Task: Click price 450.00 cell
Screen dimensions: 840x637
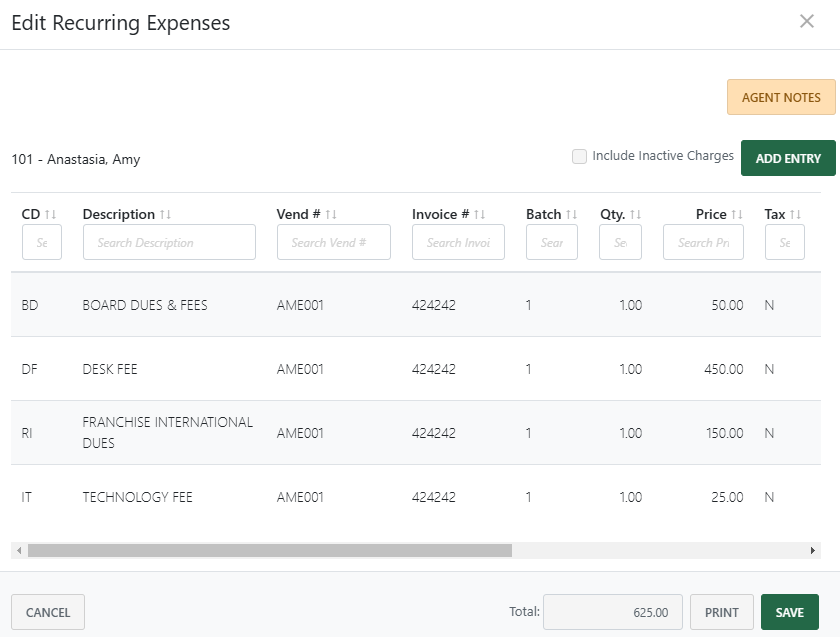Action: [x=723, y=369]
